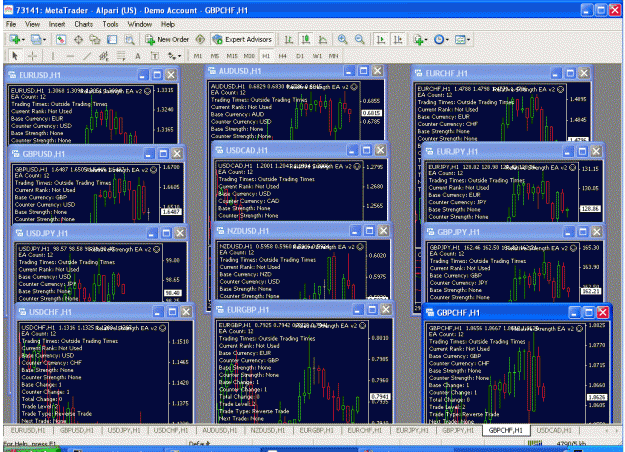Viewport: 625px width, 452px height.
Task: Launch MetaEditor diamond icon
Action: [x=200, y=39]
